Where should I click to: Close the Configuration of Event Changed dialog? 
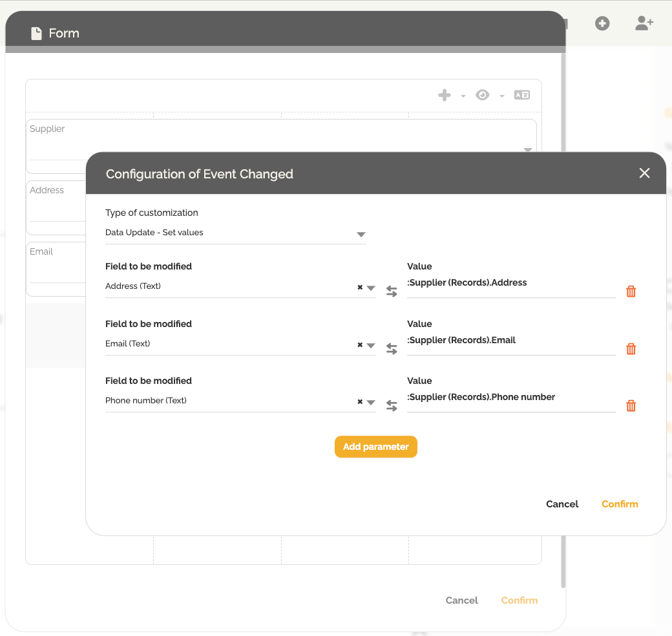pyautogui.click(x=644, y=173)
